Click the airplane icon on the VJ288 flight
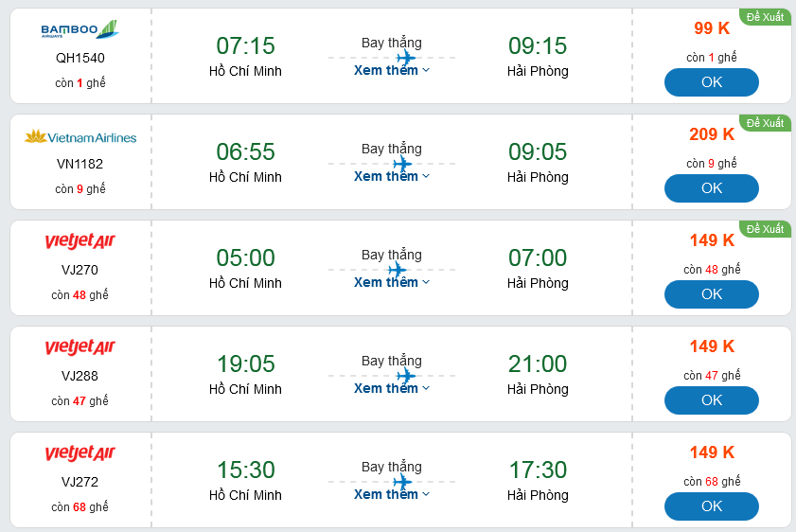The width and height of the screenshot is (796, 532). click(x=406, y=376)
